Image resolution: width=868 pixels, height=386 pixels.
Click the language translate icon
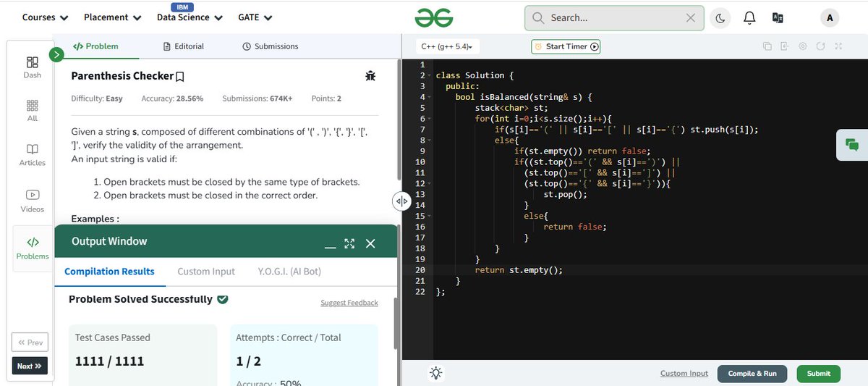[x=778, y=18]
